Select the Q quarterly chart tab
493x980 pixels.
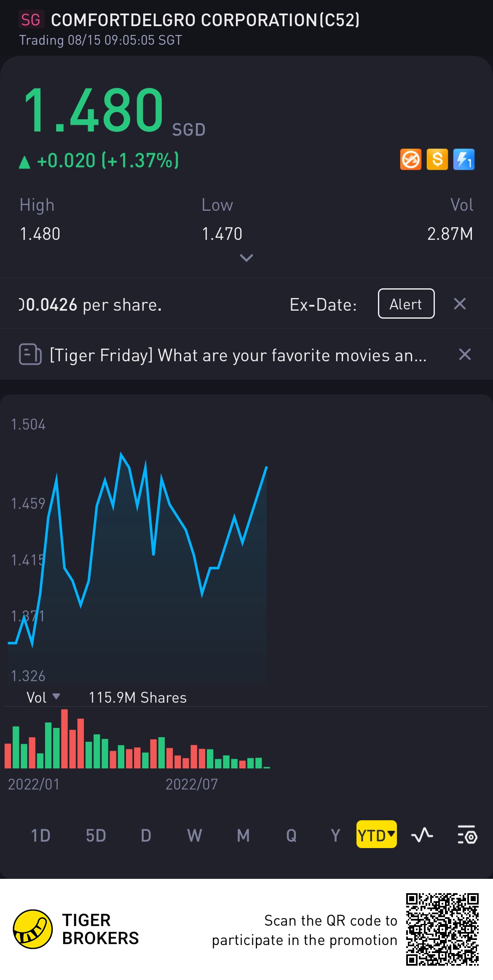(291, 835)
